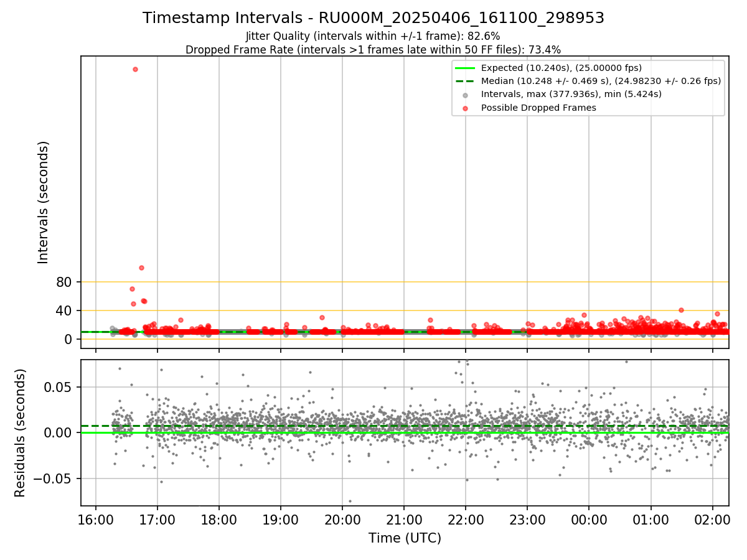Click the plot title 'Timestamp Intervals - RU000M_20250406_161100_298953'
The image size is (747, 560).
click(x=374, y=18)
